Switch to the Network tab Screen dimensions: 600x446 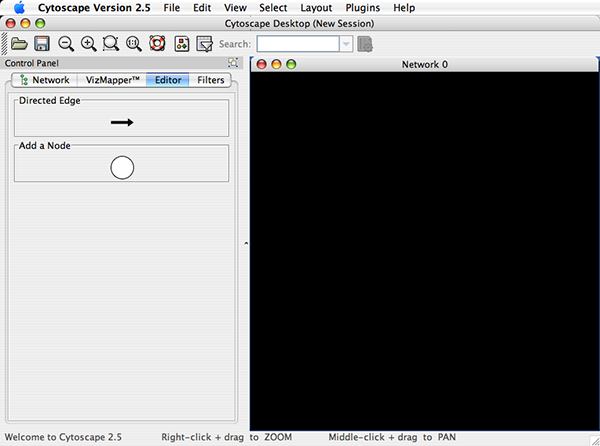(45, 80)
